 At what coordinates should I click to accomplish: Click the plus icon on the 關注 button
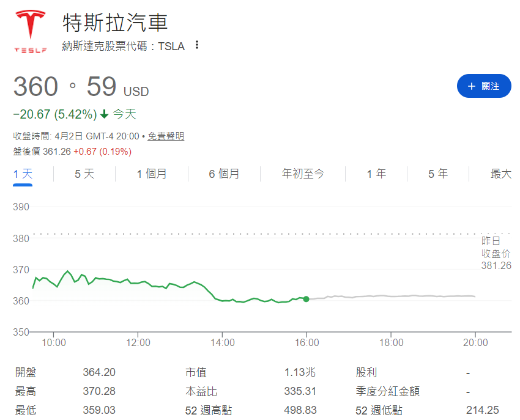tap(472, 86)
